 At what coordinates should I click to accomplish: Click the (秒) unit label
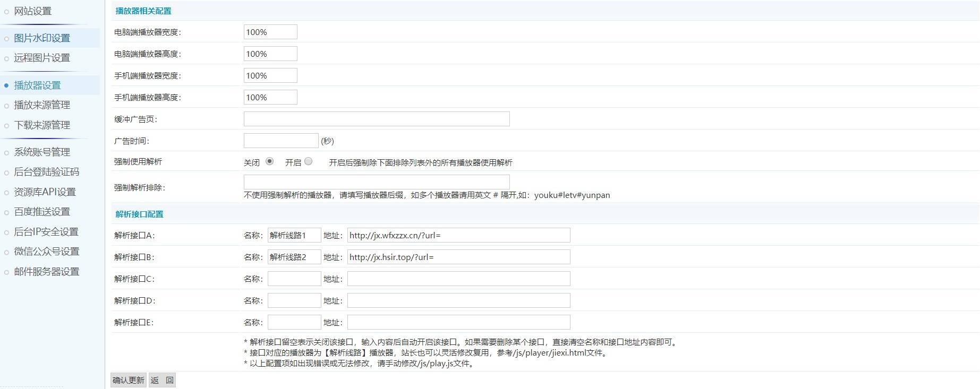click(328, 141)
